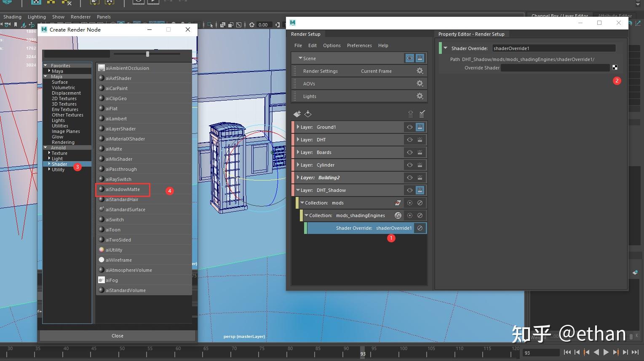Toggle renderable icon on Building2 layer
The width and height of the screenshot is (644, 361).
click(420, 177)
